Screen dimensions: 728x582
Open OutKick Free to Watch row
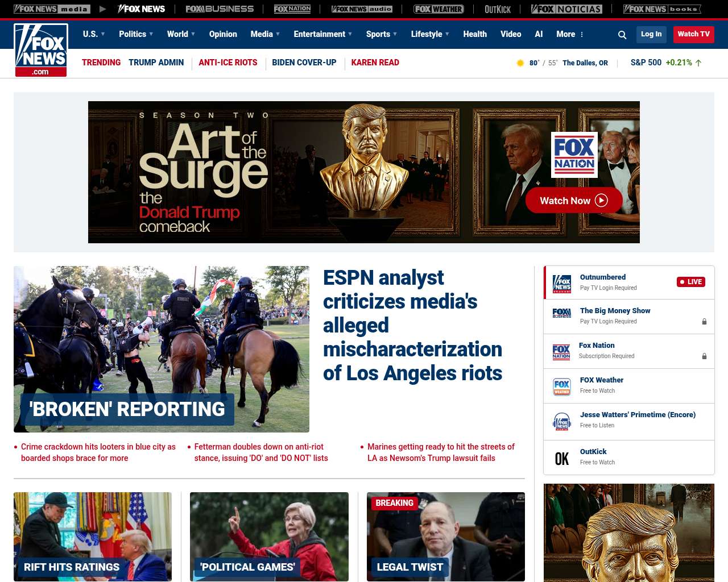pos(629,458)
